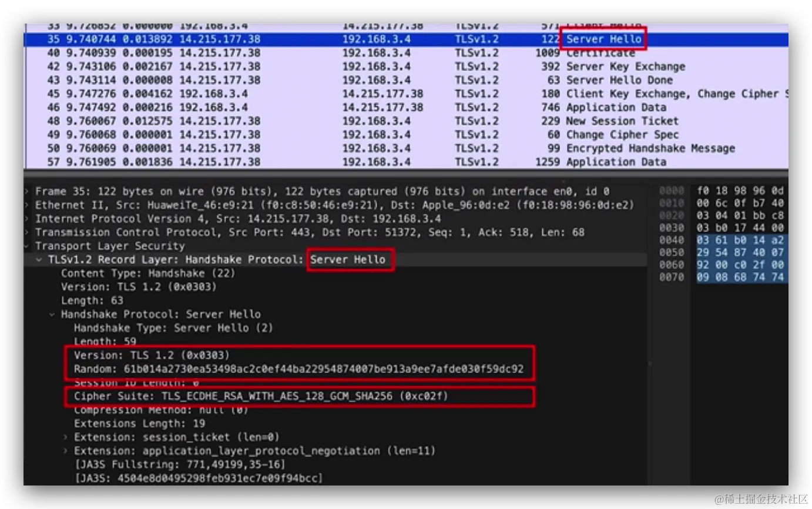
Task: Select packet 42 Server Key Exchange row
Action: [x=406, y=66]
